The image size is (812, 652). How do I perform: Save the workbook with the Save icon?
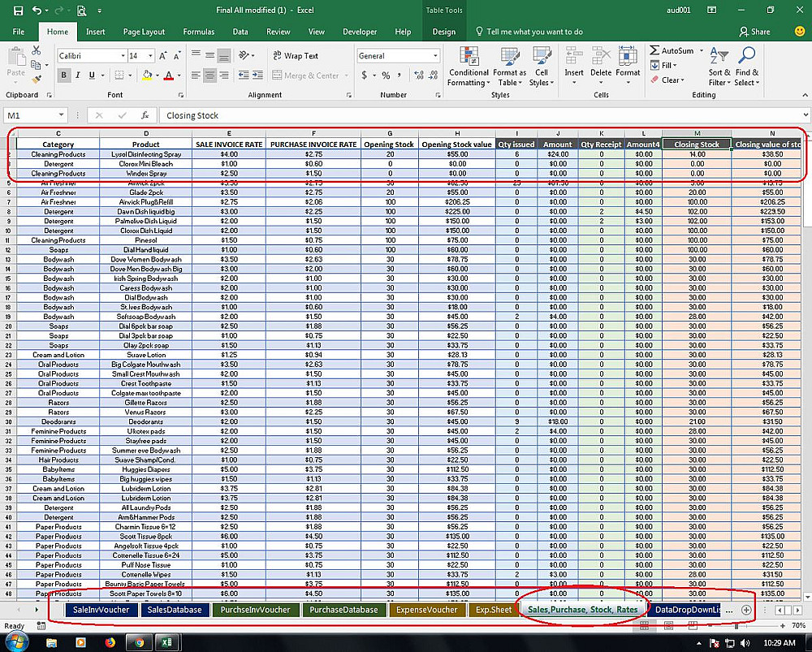tap(18, 11)
